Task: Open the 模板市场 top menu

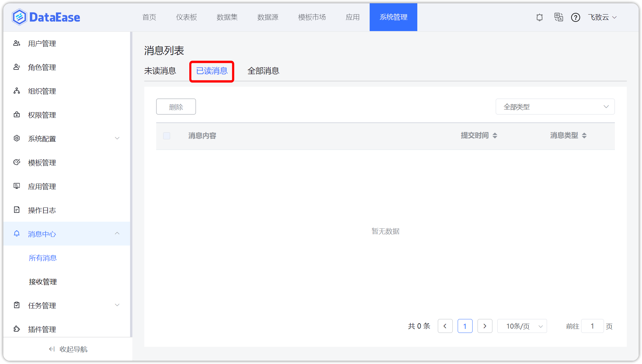Action: pyautogui.click(x=312, y=17)
